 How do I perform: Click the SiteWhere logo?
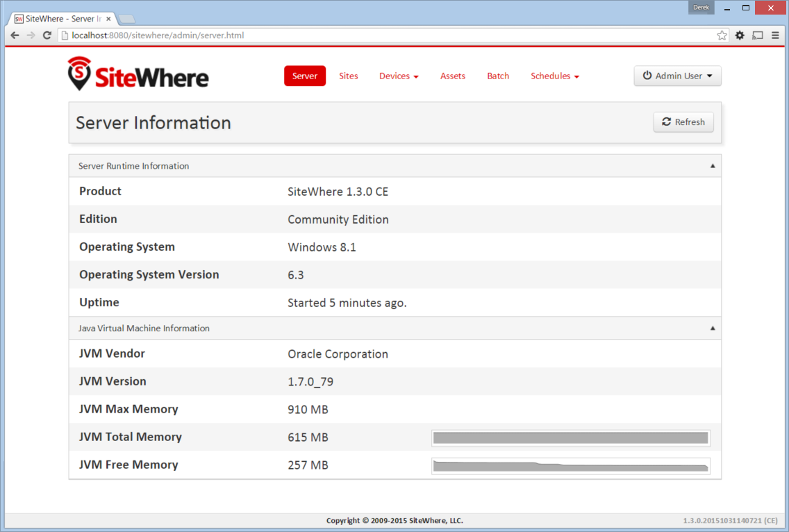pyautogui.click(x=138, y=74)
